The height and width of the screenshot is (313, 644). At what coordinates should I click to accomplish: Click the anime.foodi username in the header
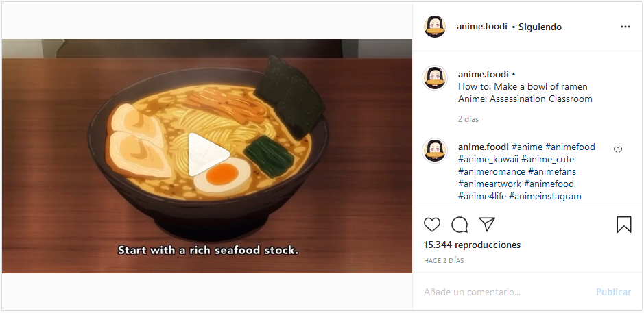tap(481, 27)
